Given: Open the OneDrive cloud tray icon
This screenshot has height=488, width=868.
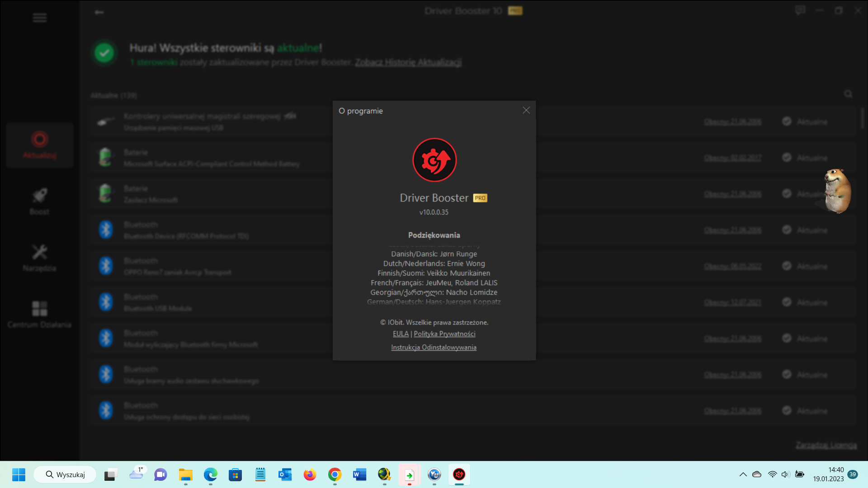Looking at the screenshot, I should (x=757, y=474).
